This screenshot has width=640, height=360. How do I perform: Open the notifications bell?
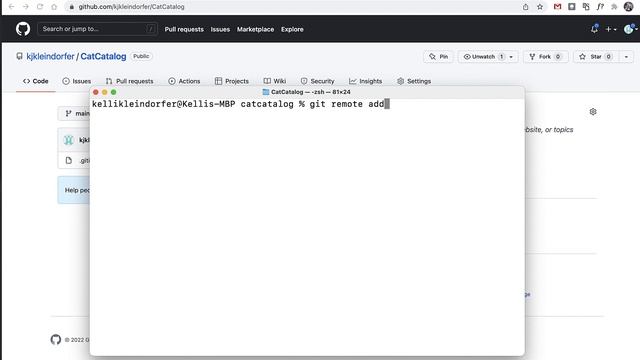click(594, 29)
